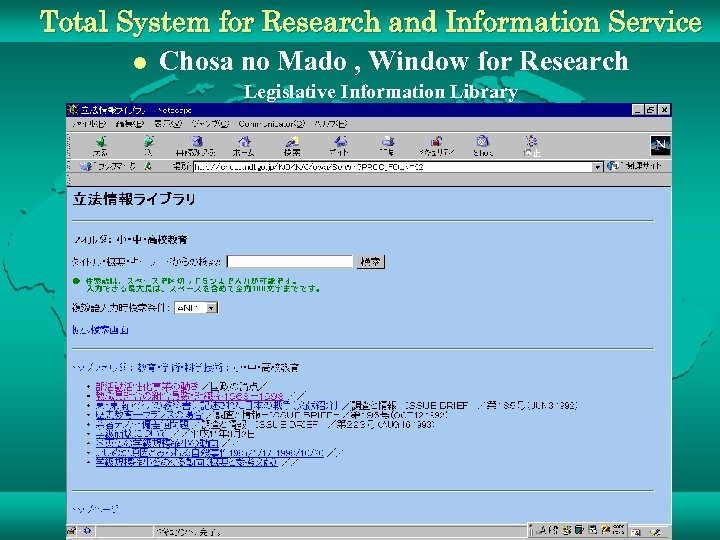The height and width of the screenshot is (540, 720).
Task: Click the blue link below the AND dropdown
Action: pyautogui.click(x=101, y=330)
